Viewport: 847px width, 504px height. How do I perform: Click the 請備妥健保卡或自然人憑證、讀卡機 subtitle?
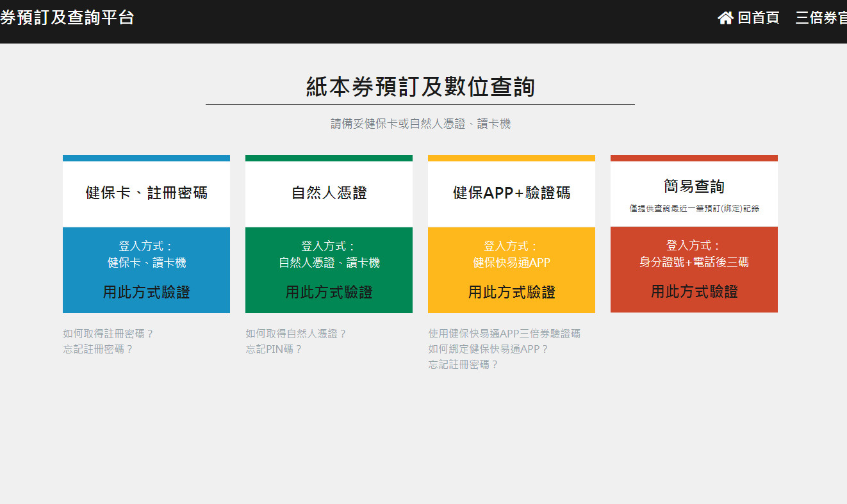click(420, 124)
